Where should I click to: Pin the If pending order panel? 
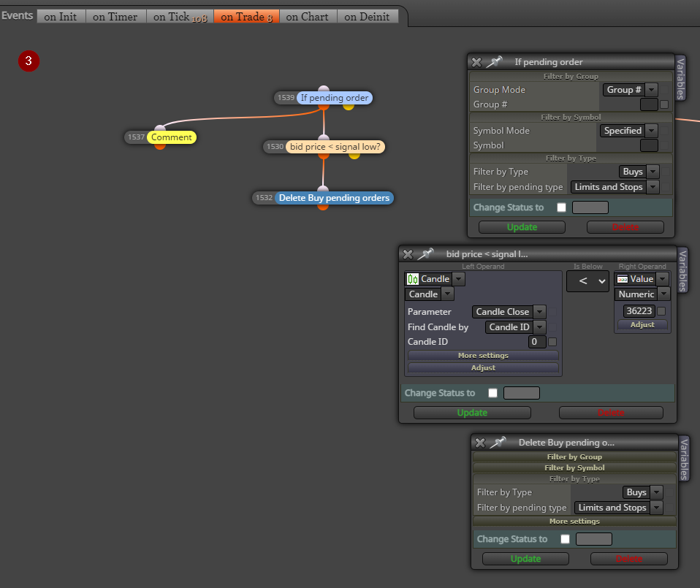494,61
